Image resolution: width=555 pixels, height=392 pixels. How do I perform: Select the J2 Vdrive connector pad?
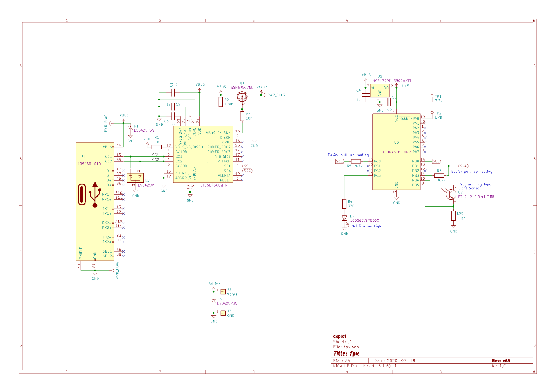223,292
